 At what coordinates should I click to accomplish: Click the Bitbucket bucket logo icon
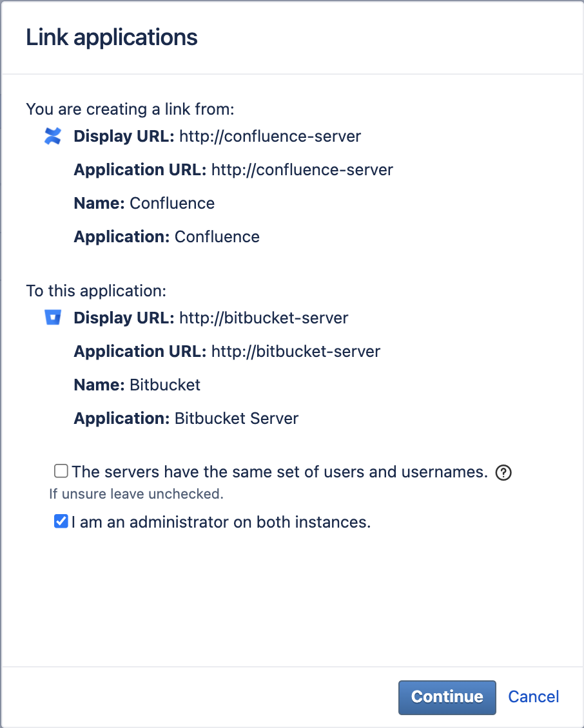coord(52,318)
